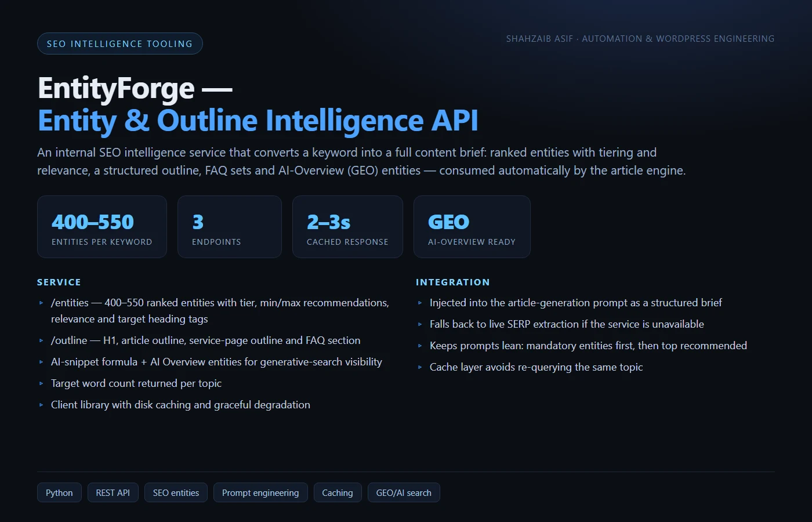Image resolution: width=812 pixels, height=522 pixels.
Task: Click 'Client library with disk caching' bullet
Action: tap(180, 405)
